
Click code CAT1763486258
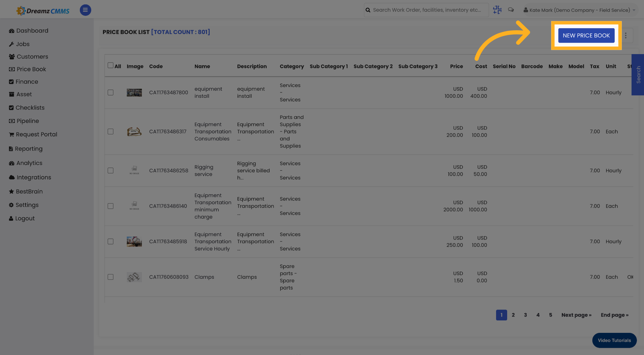click(169, 170)
